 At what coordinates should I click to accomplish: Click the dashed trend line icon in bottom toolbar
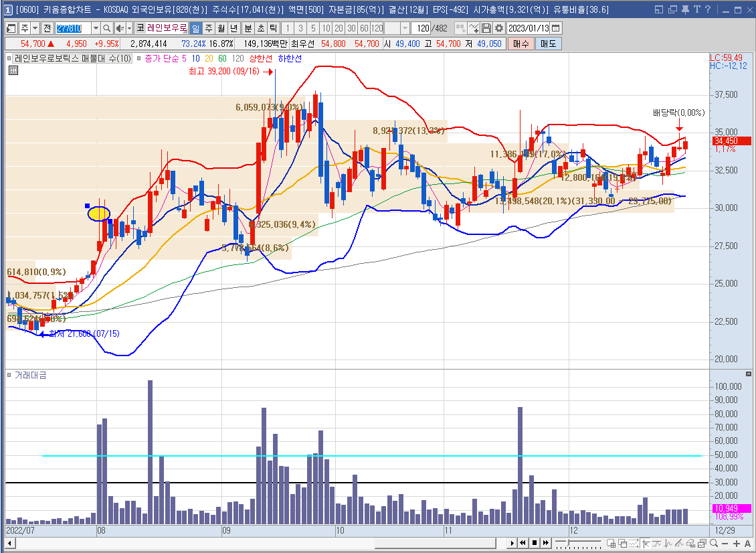tap(633, 544)
